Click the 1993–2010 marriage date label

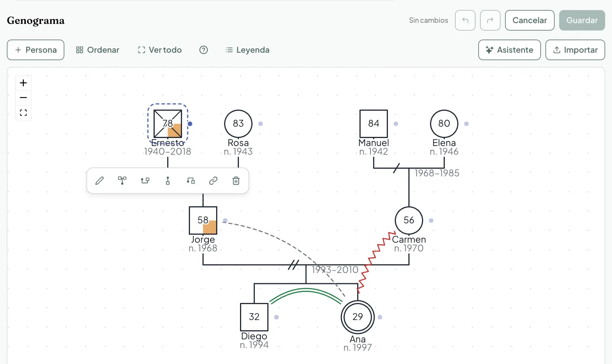coord(335,270)
